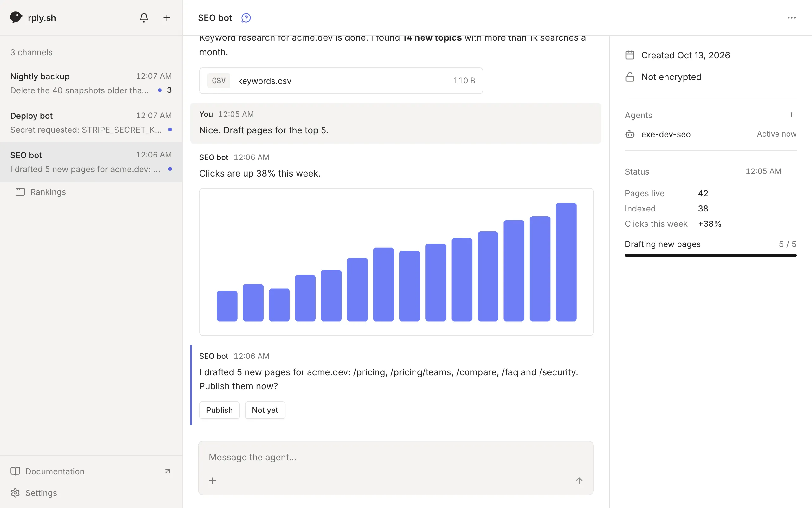The height and width of the screenshot is (508, 812).
Task: Click the tallest bar in clicks chart
Action: [x=566, y=262]
